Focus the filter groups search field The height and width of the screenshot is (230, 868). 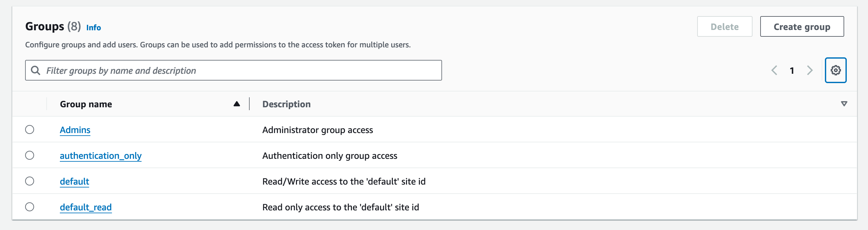click(x=236, y=70)
